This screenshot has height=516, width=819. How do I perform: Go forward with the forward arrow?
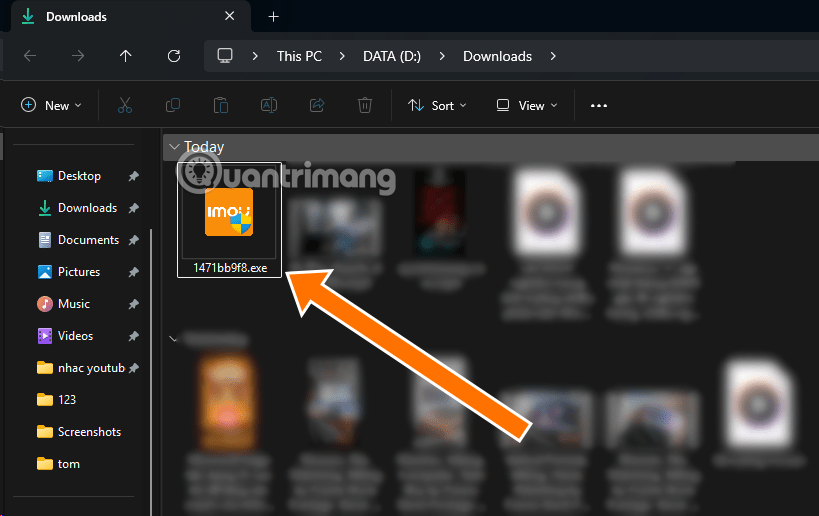tap(78, 55)
